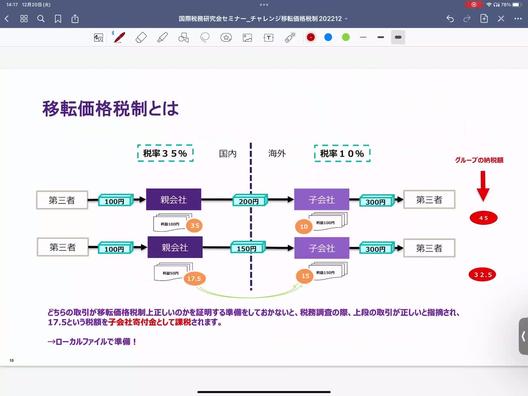The height and width of the screenshot is (396, 528).
Task: Open the more options ellipsis menu
Action: pos(518,19)
